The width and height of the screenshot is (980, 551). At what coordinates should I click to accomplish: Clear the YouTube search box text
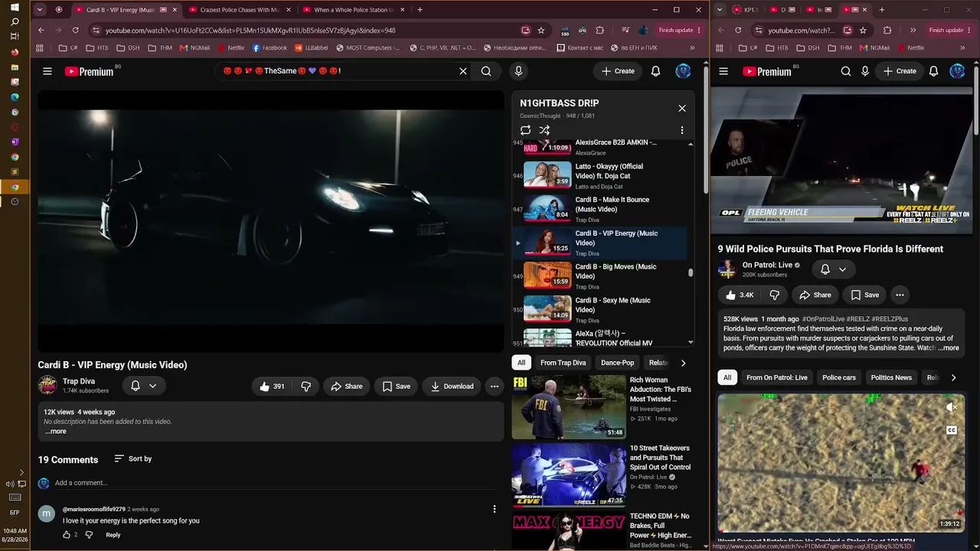pyautogui.click(x=463, y=71)
